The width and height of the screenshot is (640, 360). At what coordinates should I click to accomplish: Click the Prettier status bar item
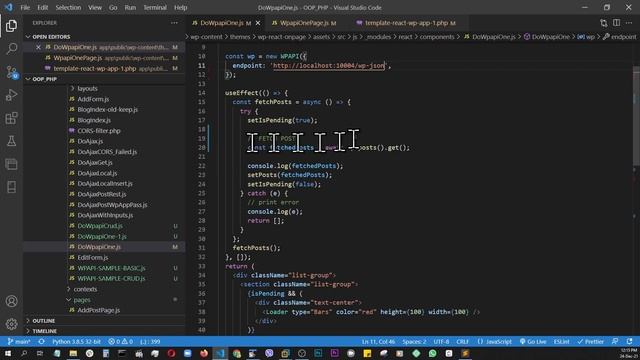tap(590, 342)
